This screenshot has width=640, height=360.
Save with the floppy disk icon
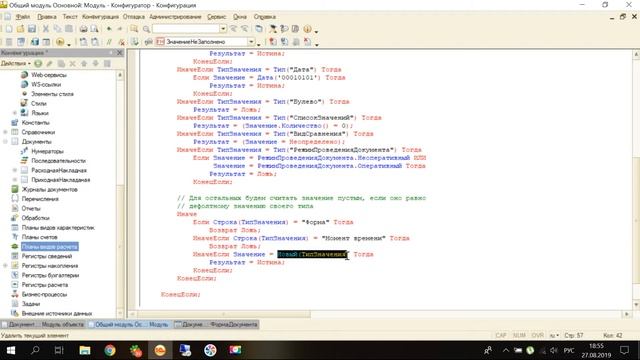point(32,29)
